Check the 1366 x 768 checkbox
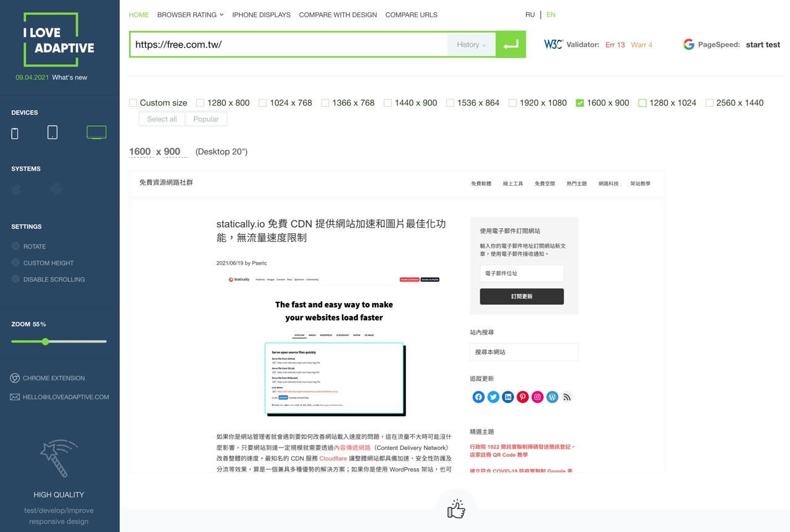This screenshot has height=532, width=790. (x=325, y=103)
